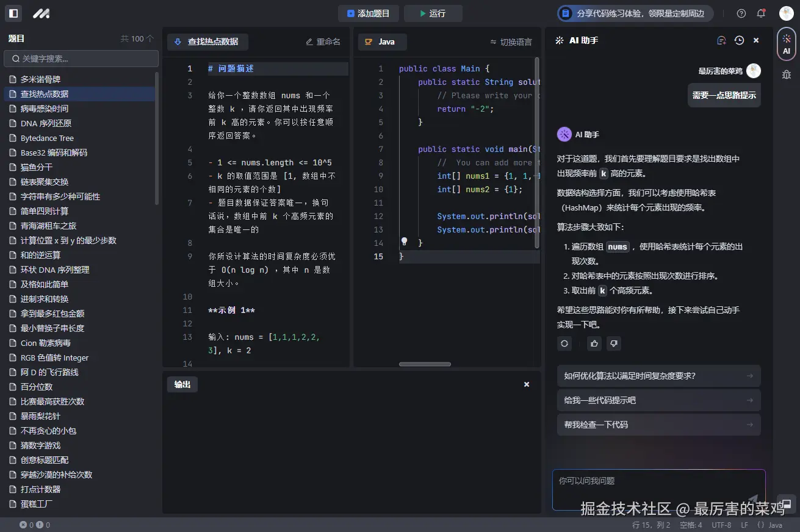800x532 pixels.
Task: Click 行 15, 列 2 cursor position status
Action: click(651, 525)
